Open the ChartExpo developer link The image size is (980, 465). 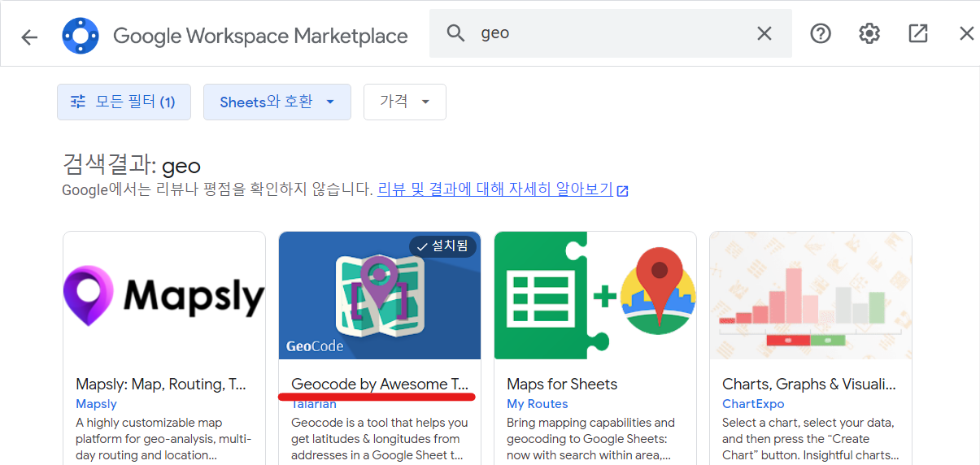pyautogui.click(x=753, y=404)
